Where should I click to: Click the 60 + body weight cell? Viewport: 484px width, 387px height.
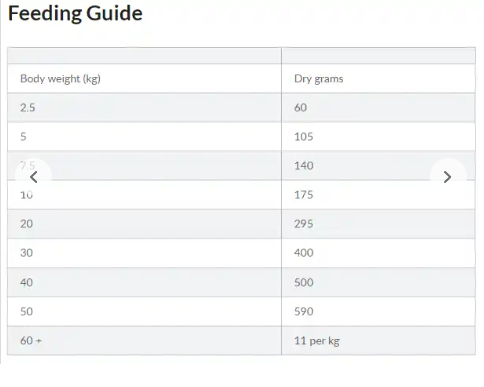(144, 341)
